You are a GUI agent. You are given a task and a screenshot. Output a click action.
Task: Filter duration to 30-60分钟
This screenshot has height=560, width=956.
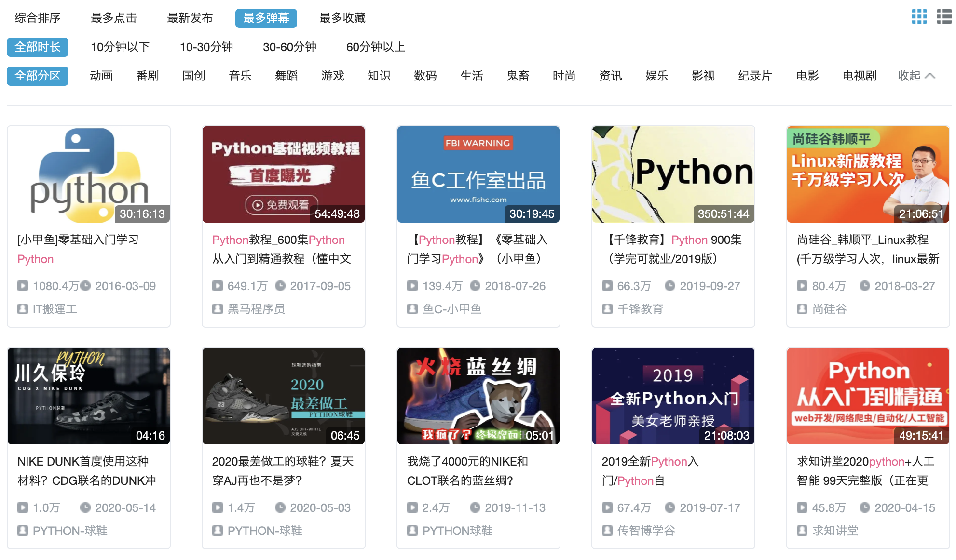pos(289,47)
